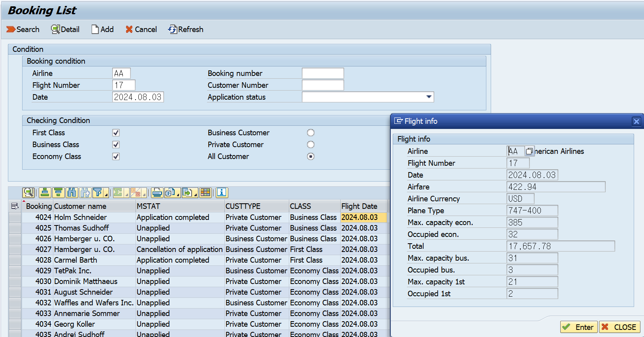
Task: Click Waffles and Wafers Inc. cell
Action: point(94,303)
